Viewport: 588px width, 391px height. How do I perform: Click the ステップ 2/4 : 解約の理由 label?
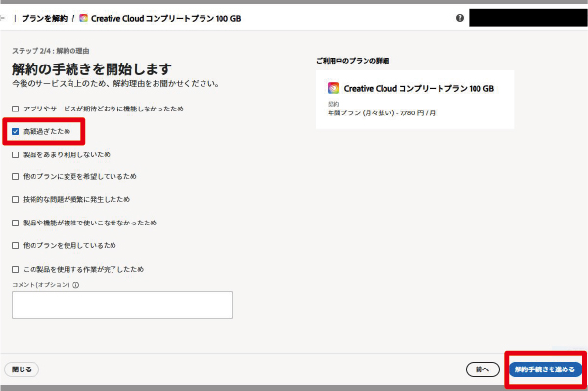tap(51, 51)
